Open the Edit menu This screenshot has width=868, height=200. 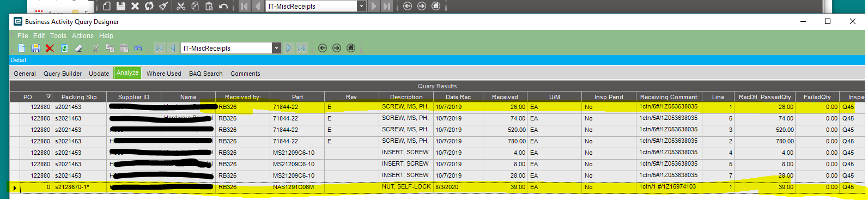(x=39, y=36)
